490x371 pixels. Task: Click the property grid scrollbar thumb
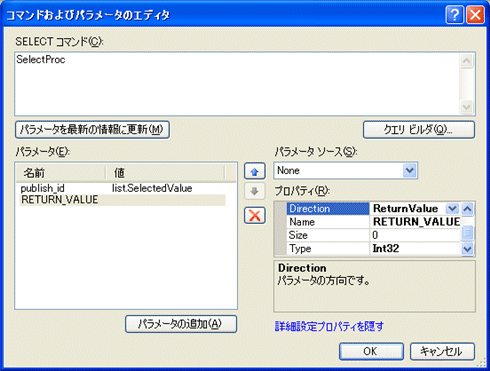[x=467, y=232]
